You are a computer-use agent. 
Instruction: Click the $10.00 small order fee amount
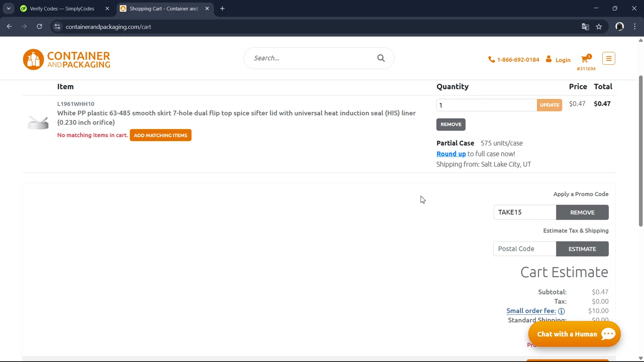598,311
